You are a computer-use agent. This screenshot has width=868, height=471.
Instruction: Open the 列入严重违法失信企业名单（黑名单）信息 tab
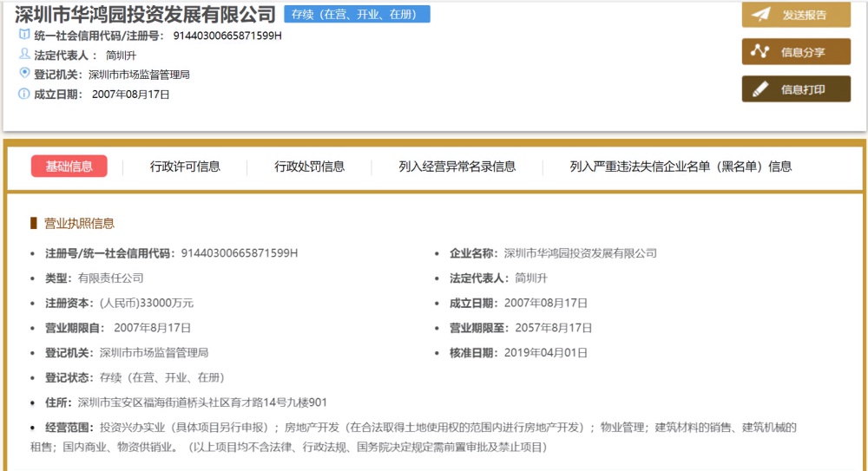(x=681, y=167)
